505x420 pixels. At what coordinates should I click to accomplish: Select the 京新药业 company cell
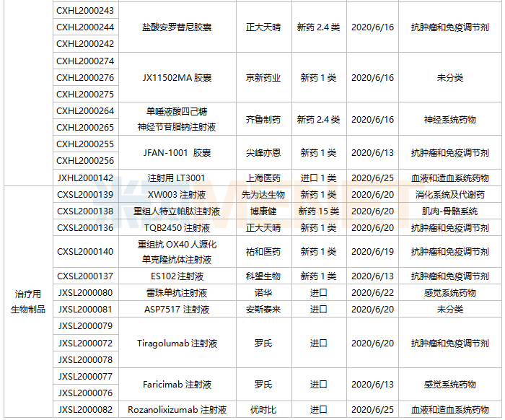[x=263, y=78]
